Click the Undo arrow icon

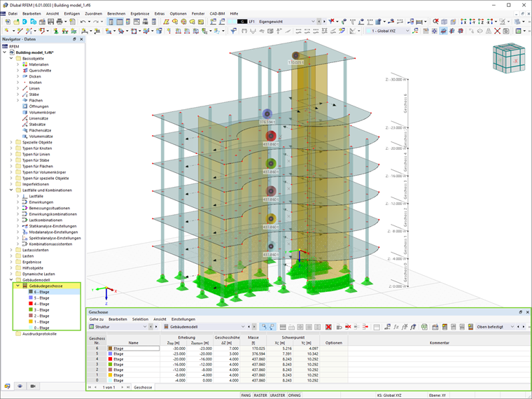click(83, 22)
